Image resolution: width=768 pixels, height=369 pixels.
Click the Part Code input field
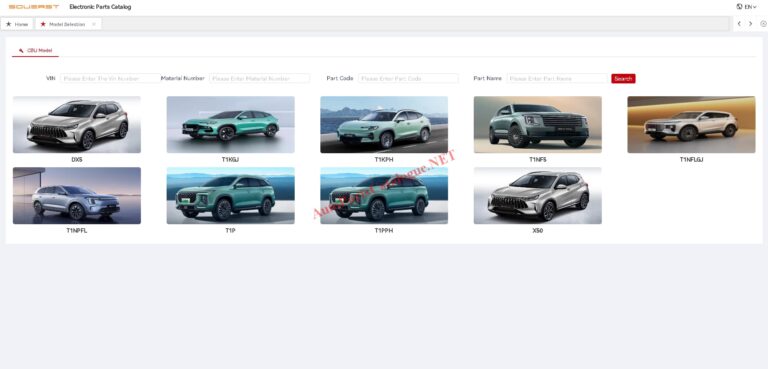[x=408, y=78]
